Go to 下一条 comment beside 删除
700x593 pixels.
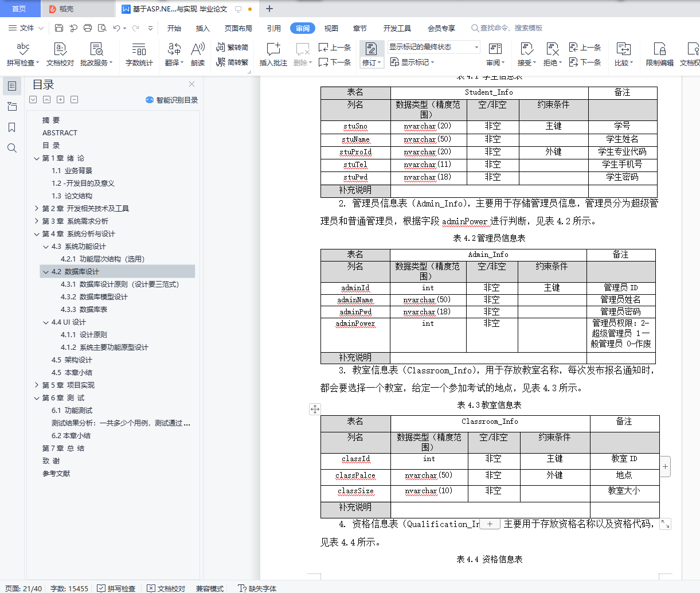coord(335,62)
